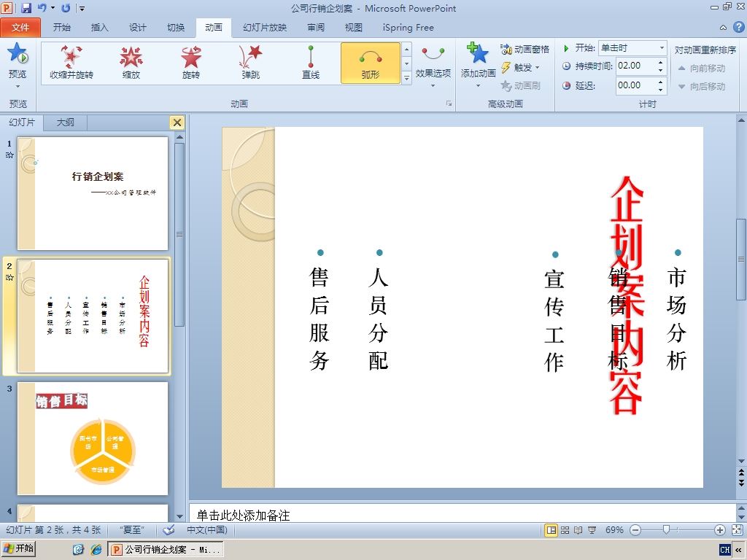747x560 pixels.
Task: Decrease animation duration with down arrow
Action: point(661,70)
